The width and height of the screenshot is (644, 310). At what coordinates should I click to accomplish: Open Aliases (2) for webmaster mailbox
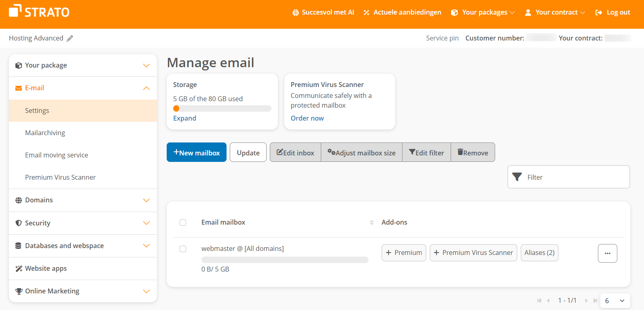click(x=539, y=253)
